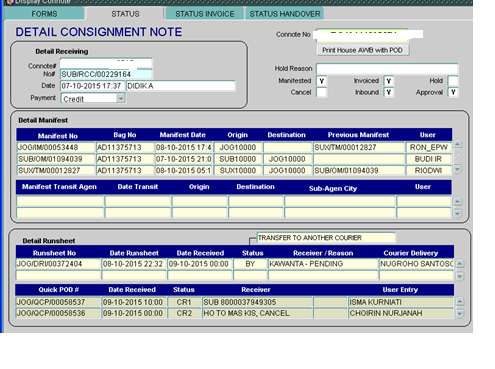Toggle the Cancel checkbox
Image resolution: width=495 pixels, height=369 pixels.
(x=321, y=92)
